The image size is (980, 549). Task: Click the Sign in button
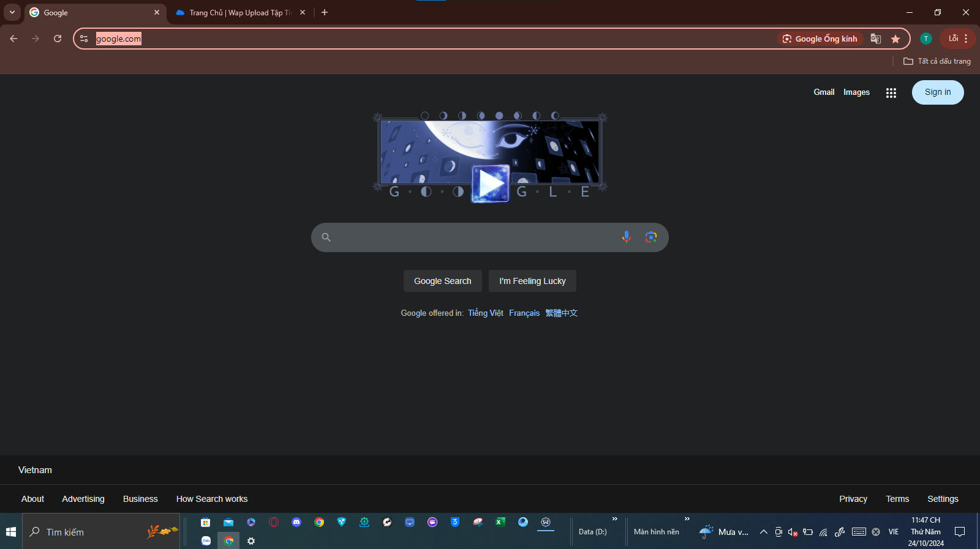pyautogui.click(x=938, y=92)
